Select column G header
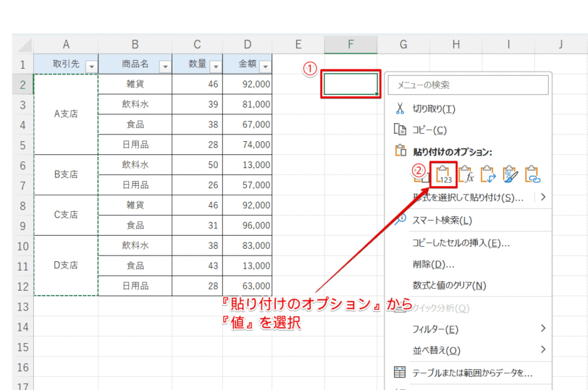 [403, 45]
